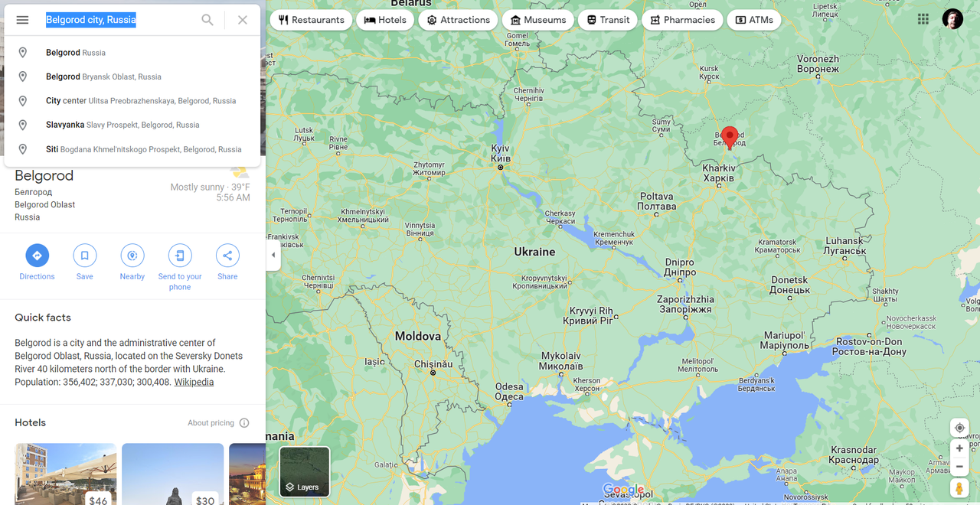Click the Kharkiv city label

tap(719, 173)
